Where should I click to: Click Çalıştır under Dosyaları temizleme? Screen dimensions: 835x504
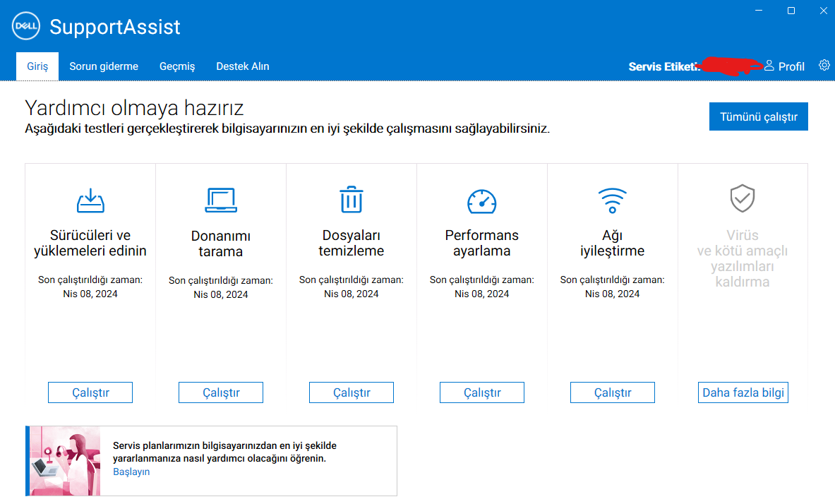pos(351,392)
